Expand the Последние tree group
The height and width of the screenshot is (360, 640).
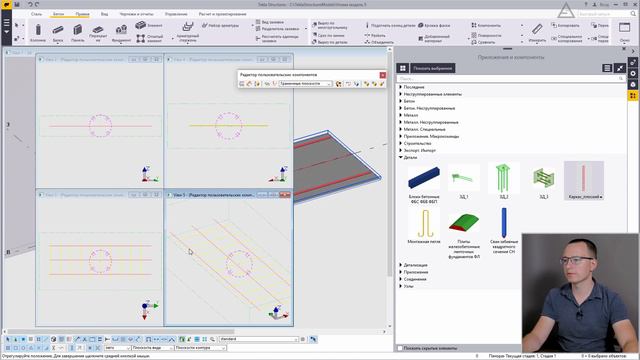click(x=400, y=87)
